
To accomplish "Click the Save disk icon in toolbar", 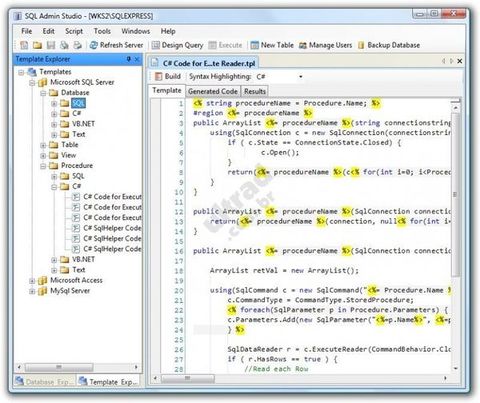I will pyautogui.click(x=51, y=45).
